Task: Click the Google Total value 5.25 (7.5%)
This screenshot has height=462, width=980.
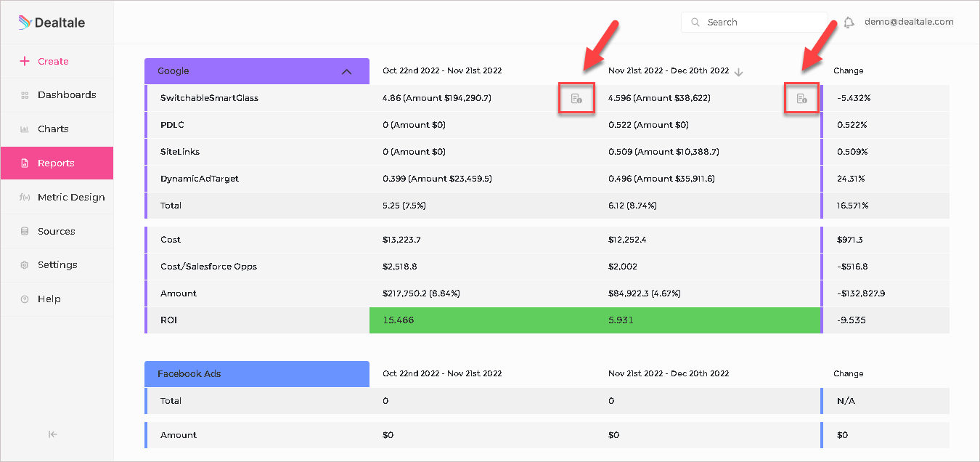Action: [404, 206]
